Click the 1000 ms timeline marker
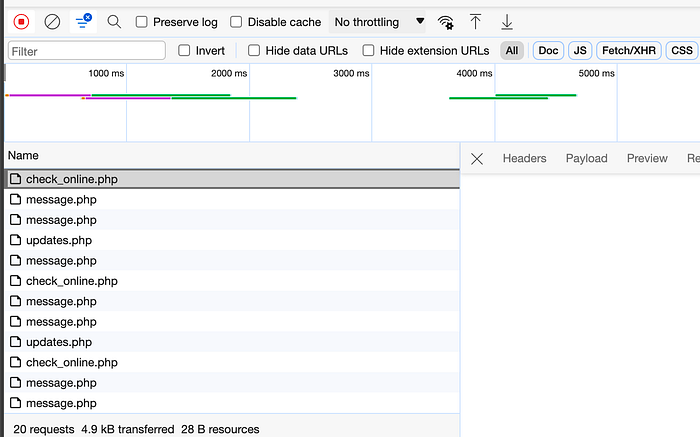Screen dimensions: 700x437 [x=106, y=73]
